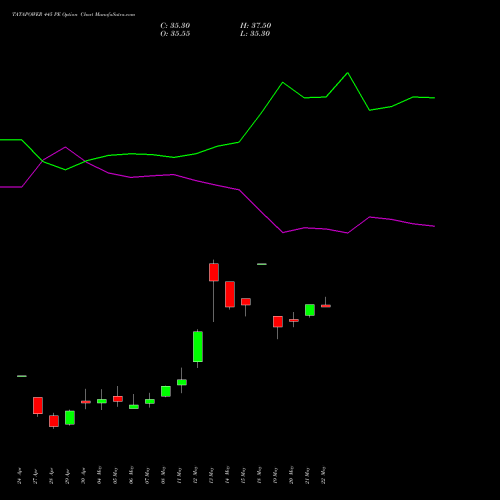Click the 19 May date label

click(x=275, y=475)
